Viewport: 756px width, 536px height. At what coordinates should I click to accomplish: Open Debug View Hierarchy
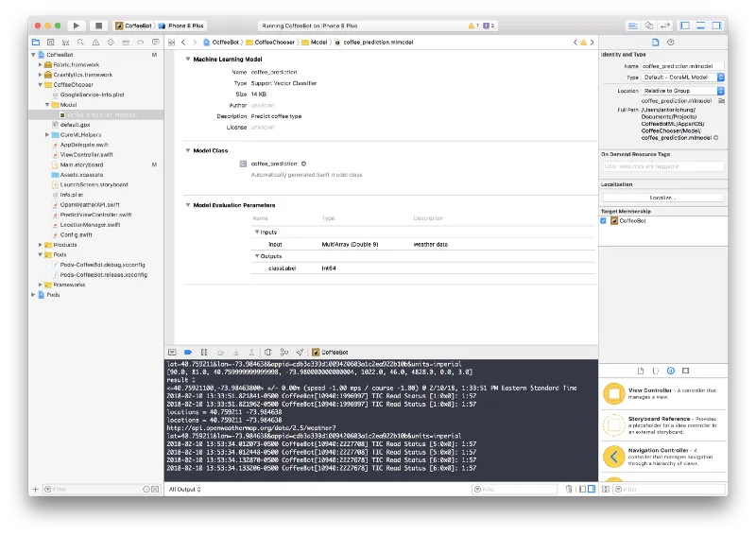(268, 353)
